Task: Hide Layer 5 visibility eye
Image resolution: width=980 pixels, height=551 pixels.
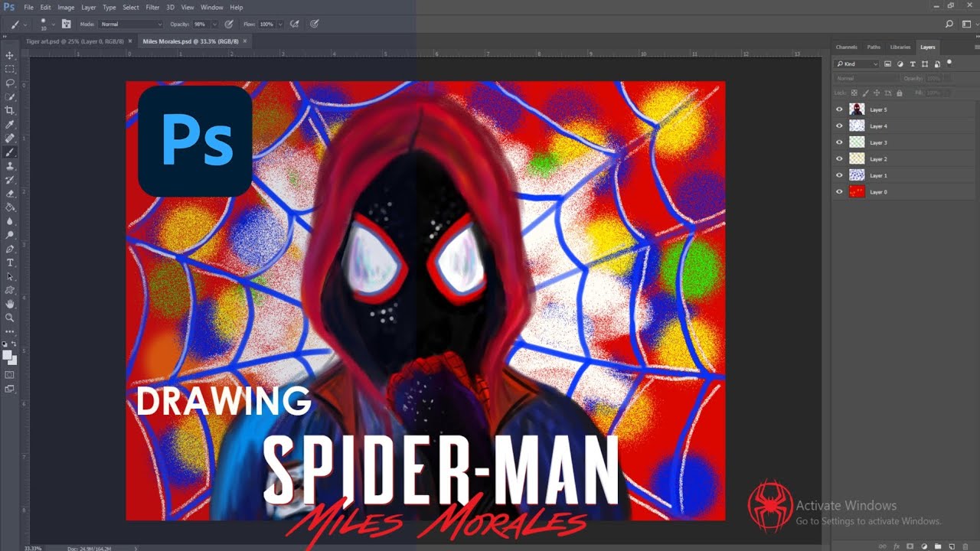Action: pyautogui.click(x=839, y=109)
